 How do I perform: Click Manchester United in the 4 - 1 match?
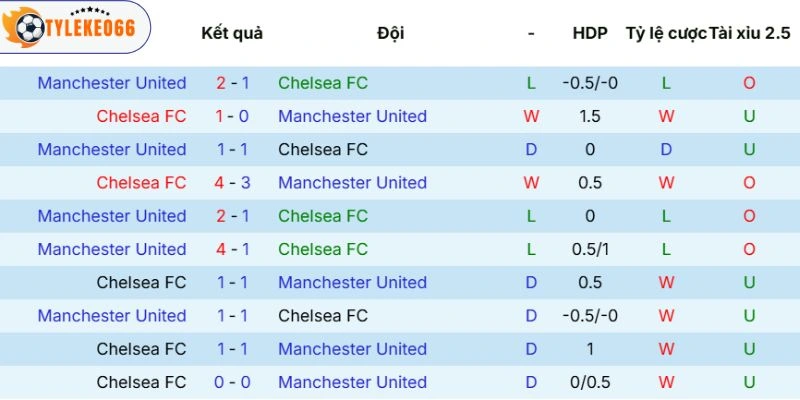[112, 249]
